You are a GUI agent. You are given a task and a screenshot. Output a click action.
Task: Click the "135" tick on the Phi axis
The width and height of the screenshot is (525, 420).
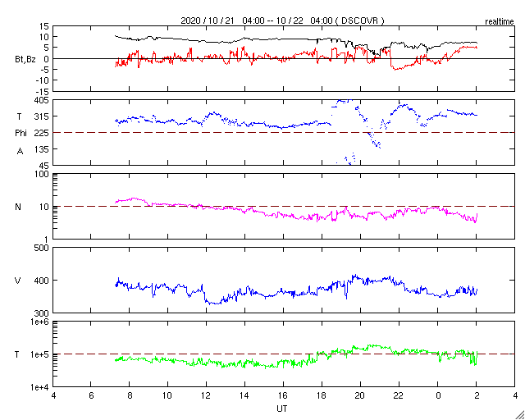[x=43, y=149]
